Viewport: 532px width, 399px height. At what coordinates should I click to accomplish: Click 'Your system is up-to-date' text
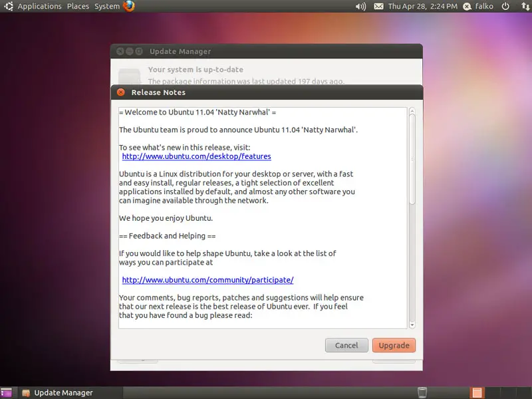(x=196, y=70)
